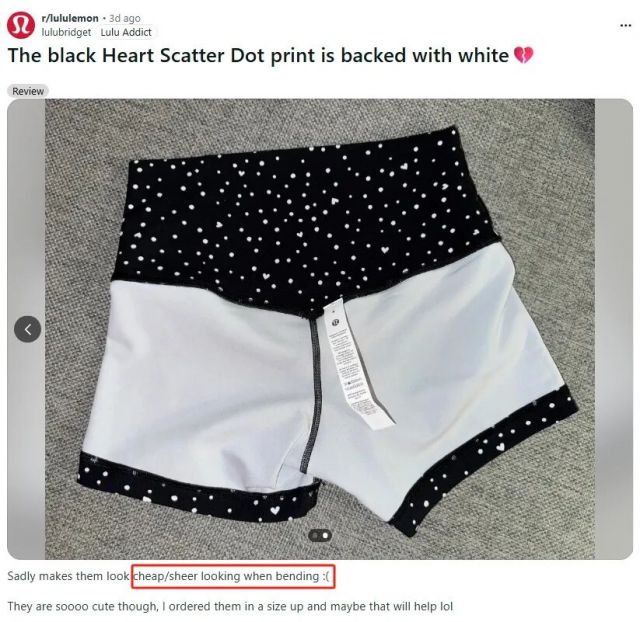Open the three-dot post options menu
640x622 pixels.
click(625, 26)
